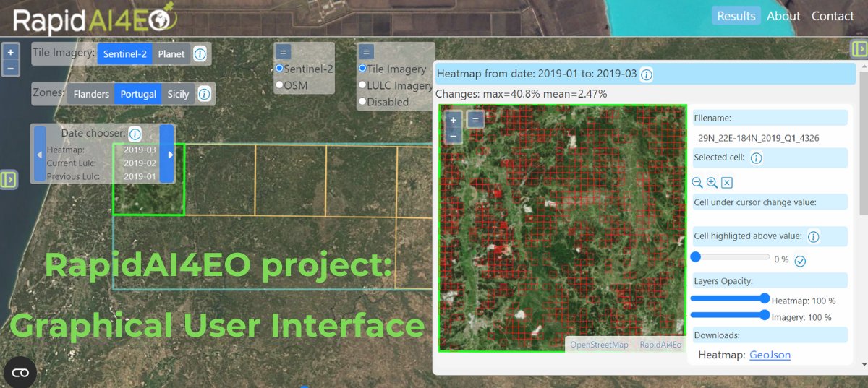Switch tile imagery to Planet
This screenshot has width=868, height=388.
(171, 54)
